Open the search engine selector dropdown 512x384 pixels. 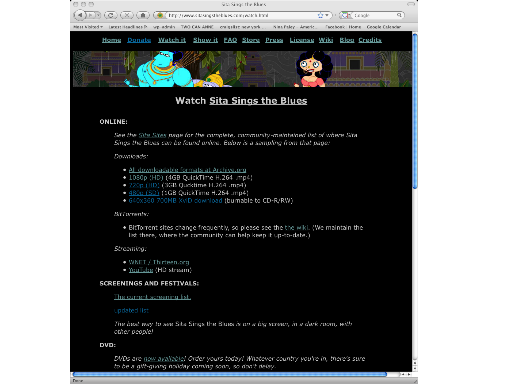tap(346, 15)
